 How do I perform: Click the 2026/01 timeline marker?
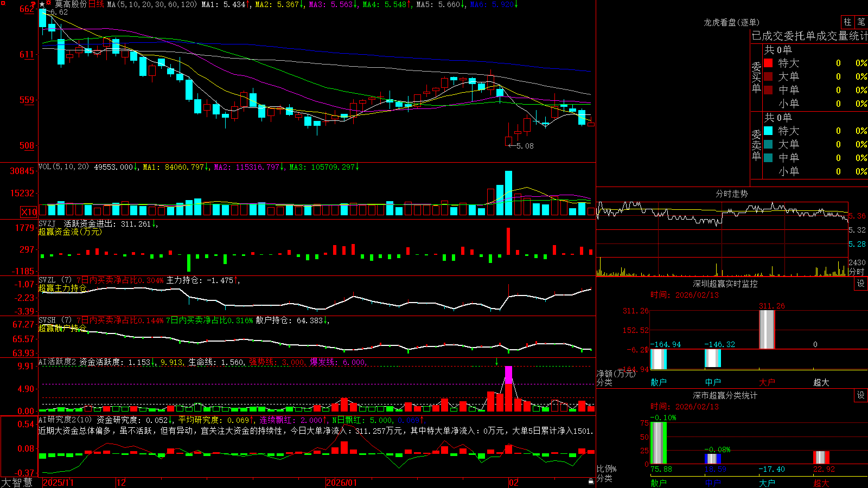click(x=341, y=483)
